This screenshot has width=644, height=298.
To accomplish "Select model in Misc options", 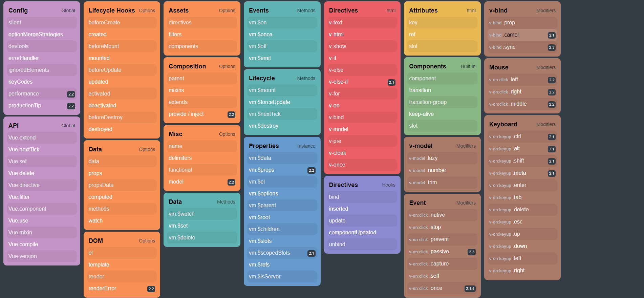I will click(x=202, y=182).
